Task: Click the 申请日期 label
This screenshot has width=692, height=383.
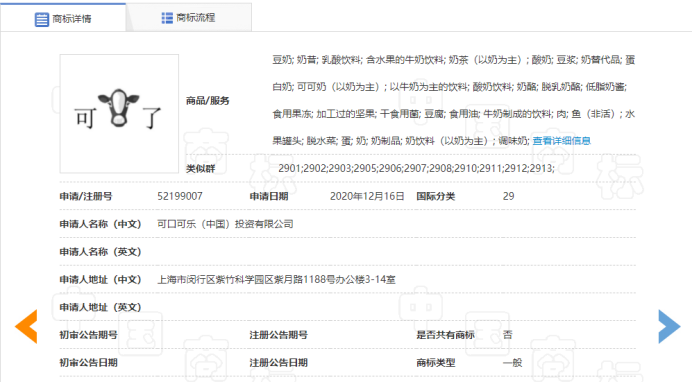Action: click(x=269, y=196)
